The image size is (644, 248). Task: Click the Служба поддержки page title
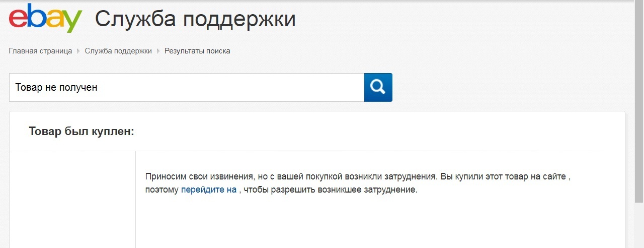[x=195, y=19]
